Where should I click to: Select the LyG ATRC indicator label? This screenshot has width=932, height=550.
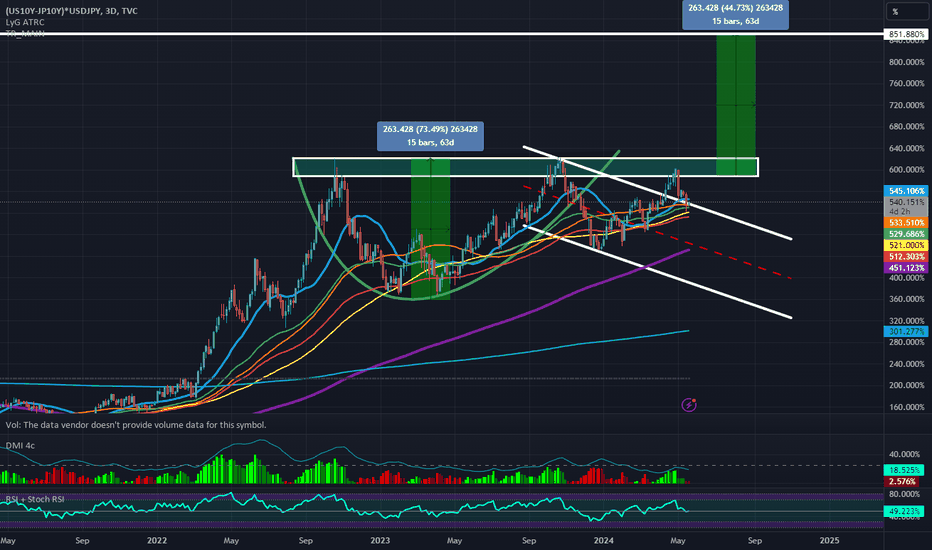(25, 22)
